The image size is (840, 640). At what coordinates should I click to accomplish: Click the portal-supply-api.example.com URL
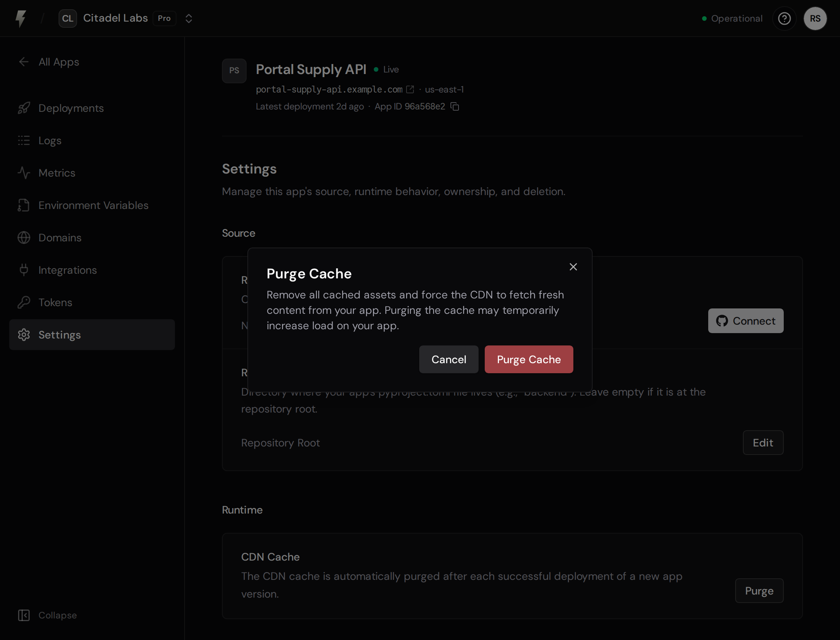pos(329,89)
